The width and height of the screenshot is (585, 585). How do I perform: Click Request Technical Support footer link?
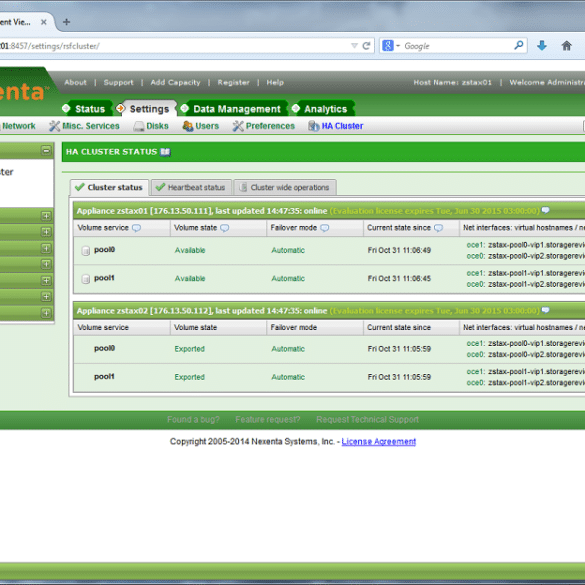(x=367, y=420)
